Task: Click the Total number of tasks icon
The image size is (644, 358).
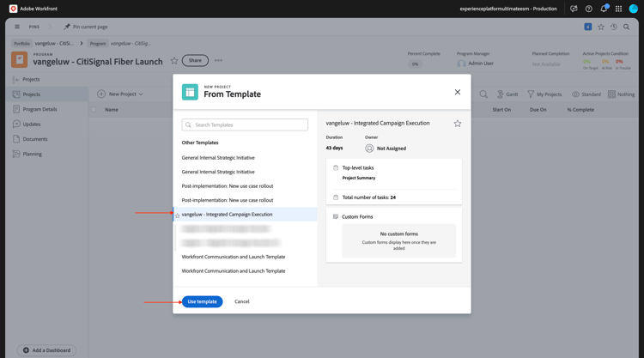Action: pyautogui.click(x=336, y=197)
